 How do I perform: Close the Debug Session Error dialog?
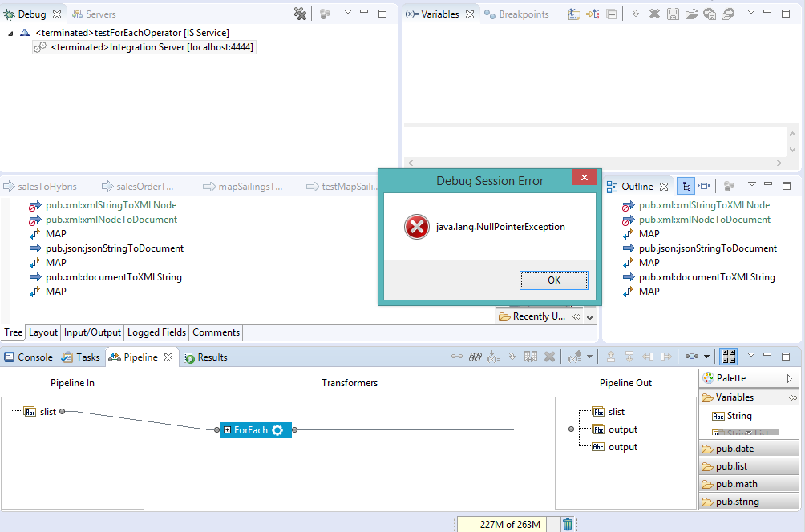584,178
